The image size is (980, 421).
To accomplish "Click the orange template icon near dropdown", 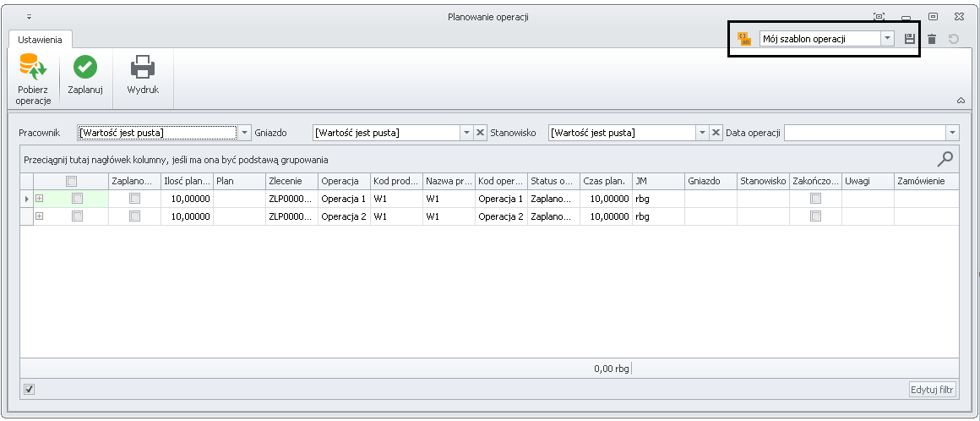I will pos(744,39).
